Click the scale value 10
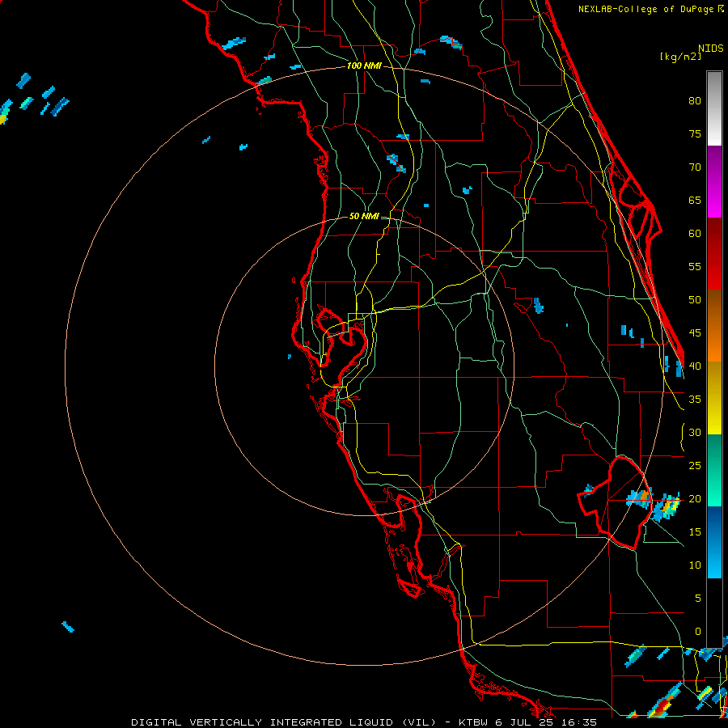This screenshot has width=728, height=728. pyautogui.click(x=695, y=565)
